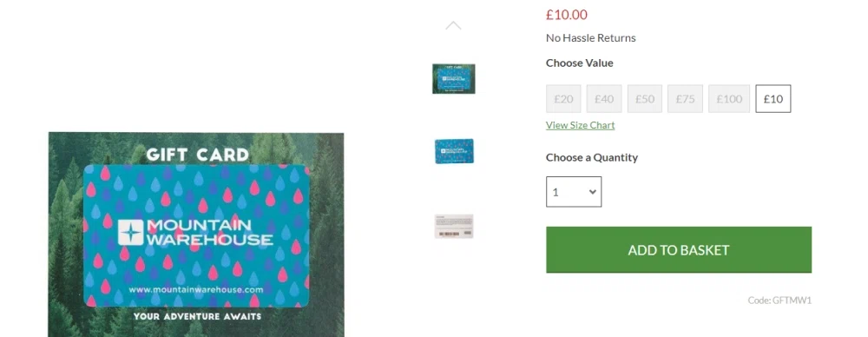Click the GIFT CARD heading on image
This screenshot has height=337, width=868.
[198, 155]
